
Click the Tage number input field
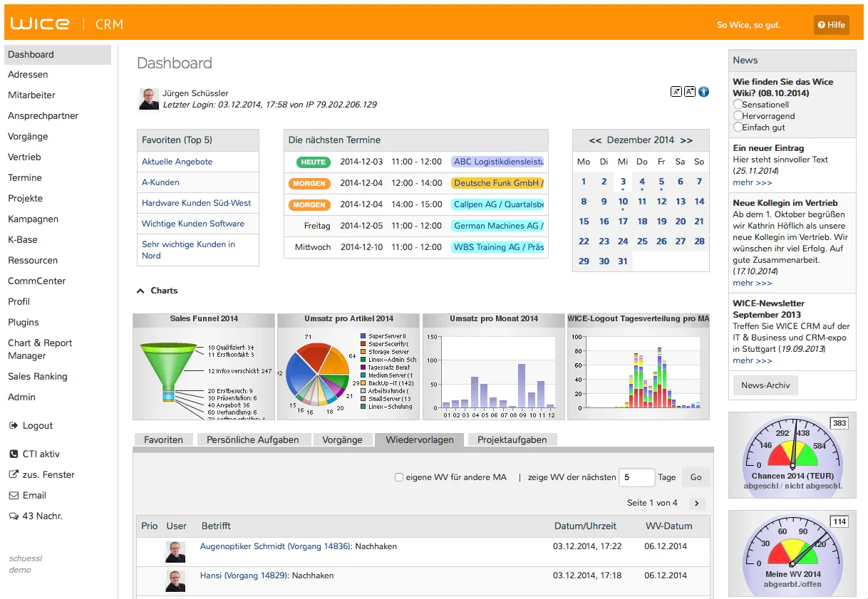pos(636,477)
